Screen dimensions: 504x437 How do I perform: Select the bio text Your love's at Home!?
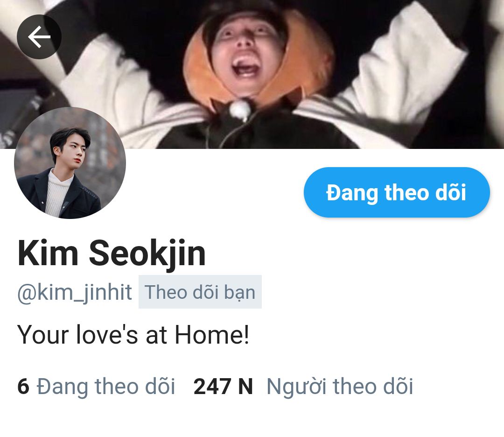(133, 334)
